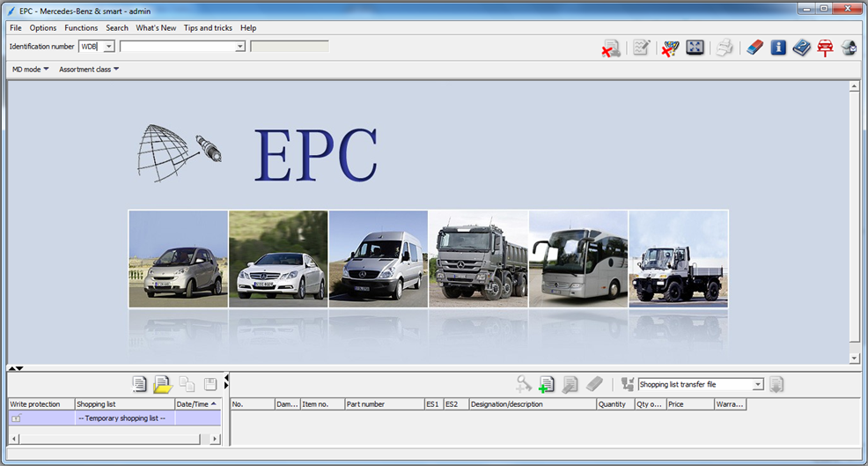Screen dimensions: 868x466
Task: Click the Quantity column header
Action: click(615, 404)
